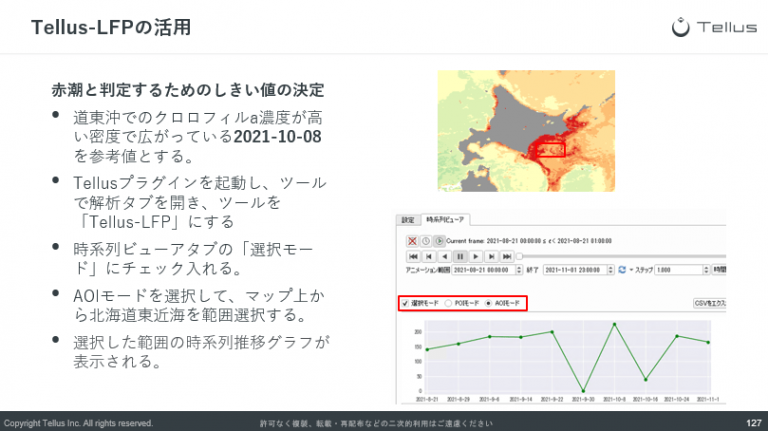Step to the next frame
Viewport: 768px width, 431px height.
pyautogui.click(x=491, y=256)
